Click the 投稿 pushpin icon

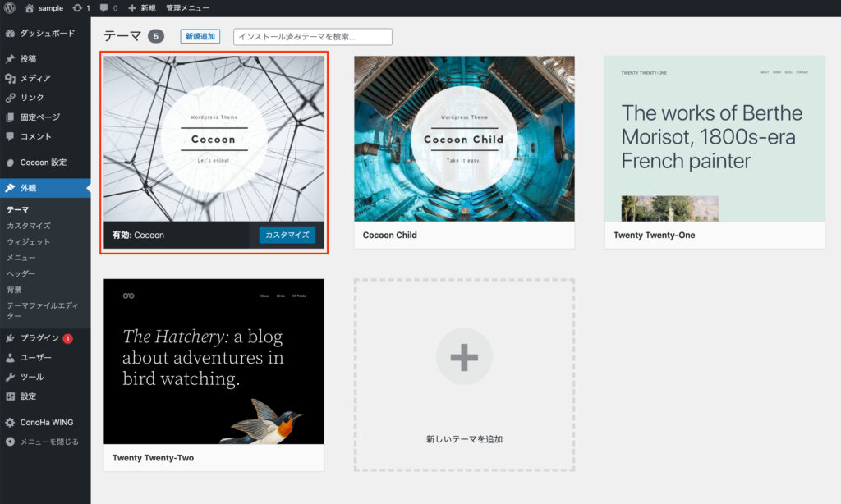[10, 59]
